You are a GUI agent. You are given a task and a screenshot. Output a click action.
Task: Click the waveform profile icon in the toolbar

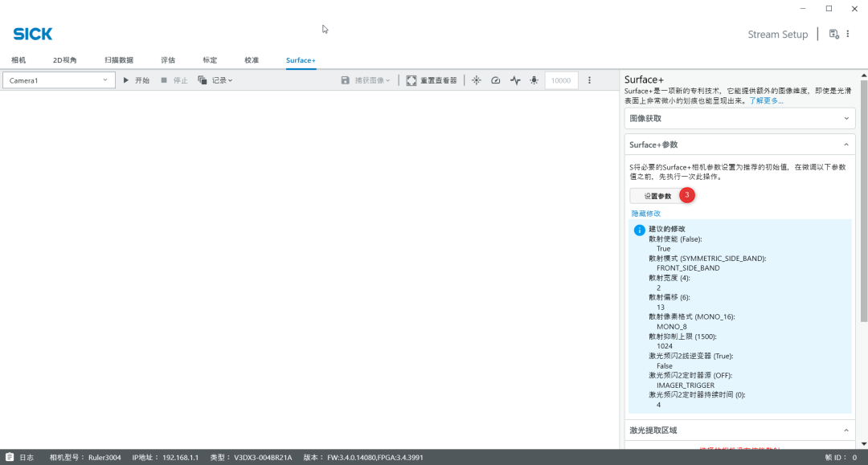tap(515, 80)
